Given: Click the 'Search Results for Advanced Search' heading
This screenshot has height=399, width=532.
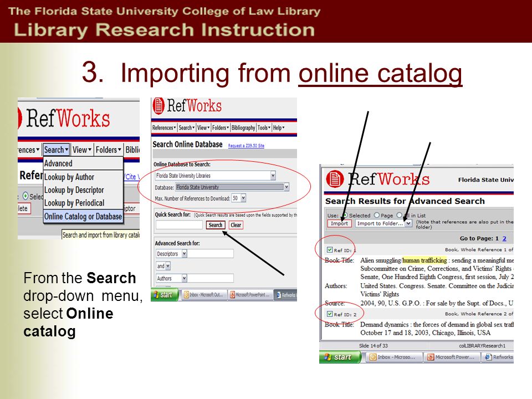Looking at the screenshot, I should click(405, 201).
